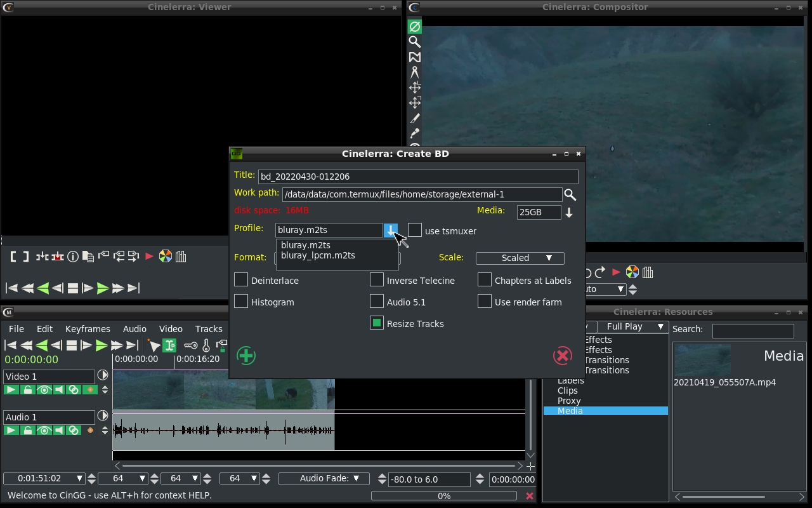Select the arrow edit mode icon in timeline toolbar
This screenshot has width=812, height=508.
click(154, 345)
